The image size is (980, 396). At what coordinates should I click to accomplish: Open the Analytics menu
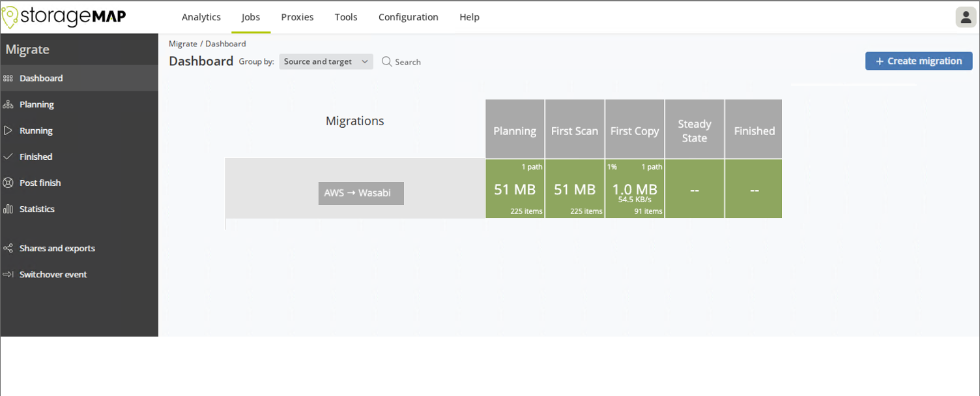click(201, 17)
